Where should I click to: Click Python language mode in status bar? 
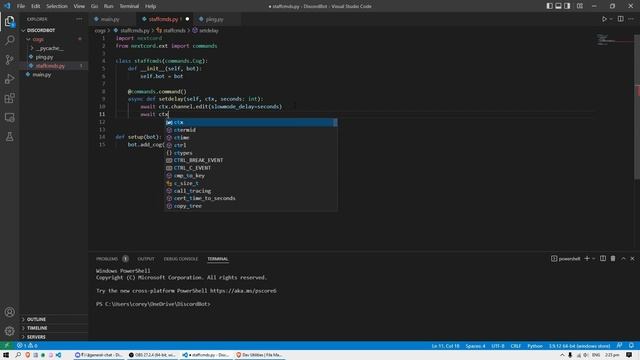tap(535, 346)
